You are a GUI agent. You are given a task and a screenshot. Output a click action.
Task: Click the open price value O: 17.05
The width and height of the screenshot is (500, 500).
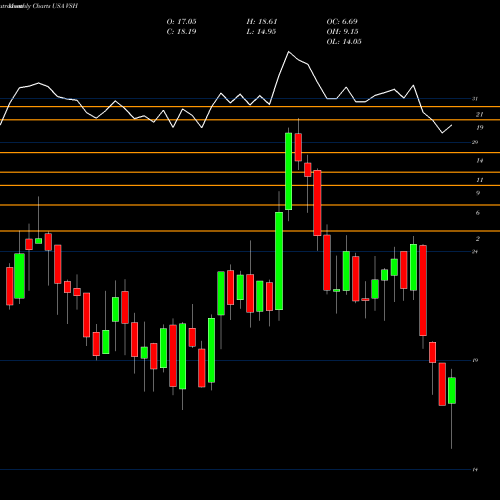(181, 22)
